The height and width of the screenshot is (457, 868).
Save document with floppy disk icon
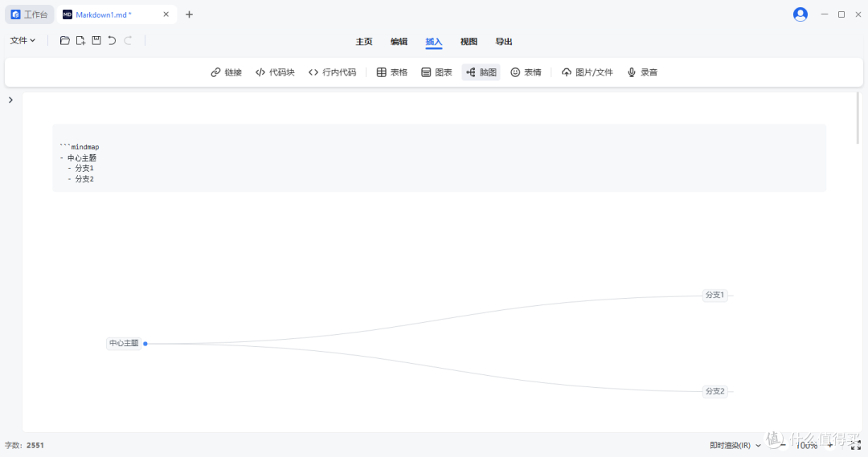pos(96,40)
